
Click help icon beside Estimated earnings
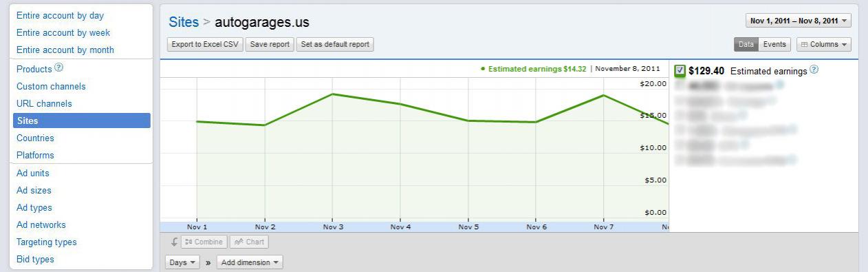[814, 70]
